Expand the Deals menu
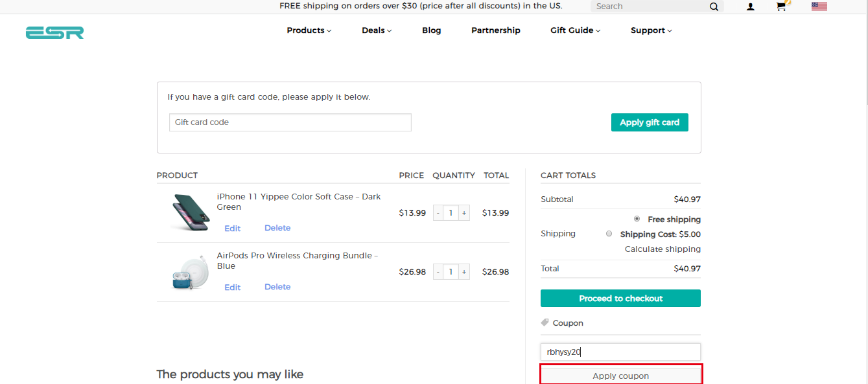The height and width of the screenshot is (384, 868). point(377,30)
